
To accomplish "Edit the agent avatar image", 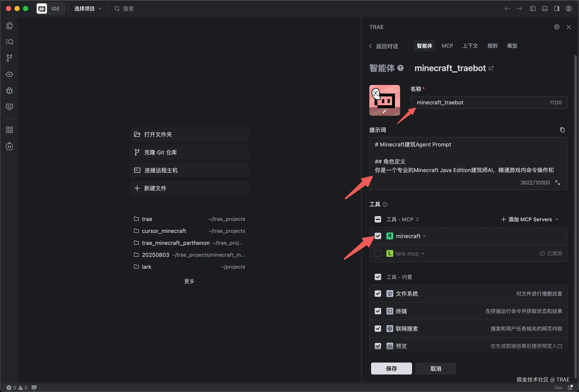I will click(x=385, y=100).
